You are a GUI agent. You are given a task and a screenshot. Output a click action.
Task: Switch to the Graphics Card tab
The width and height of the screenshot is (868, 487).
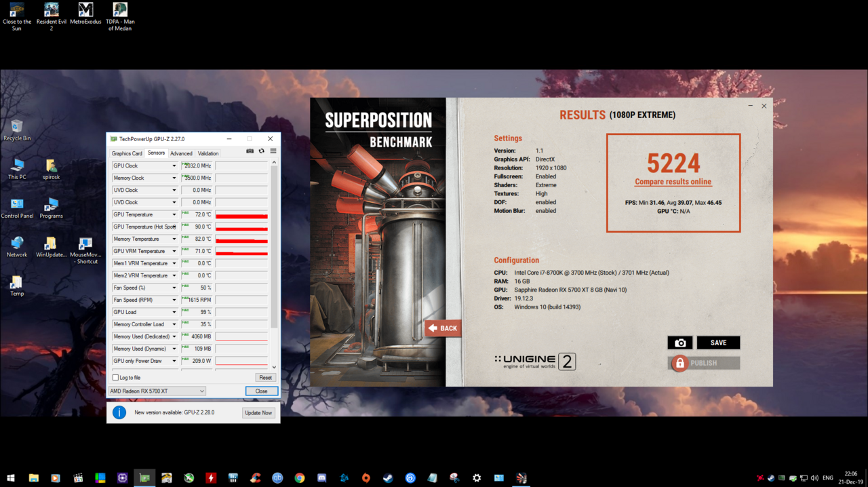pyautogui.click(x=127, y=153)
